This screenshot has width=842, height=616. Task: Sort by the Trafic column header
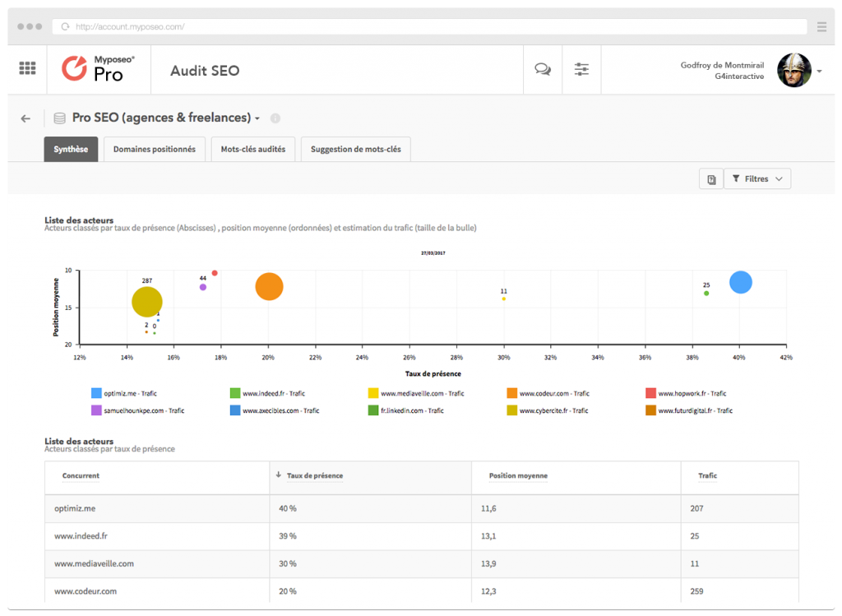707,476
